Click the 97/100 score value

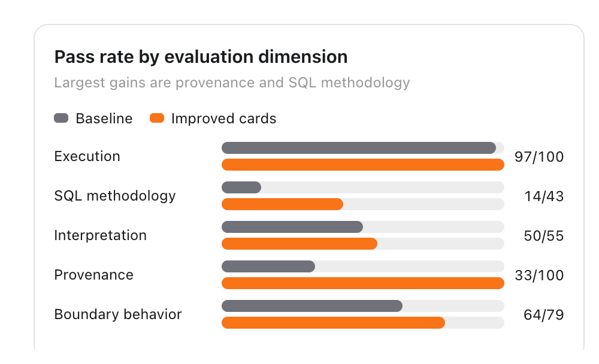pos(539,157)
